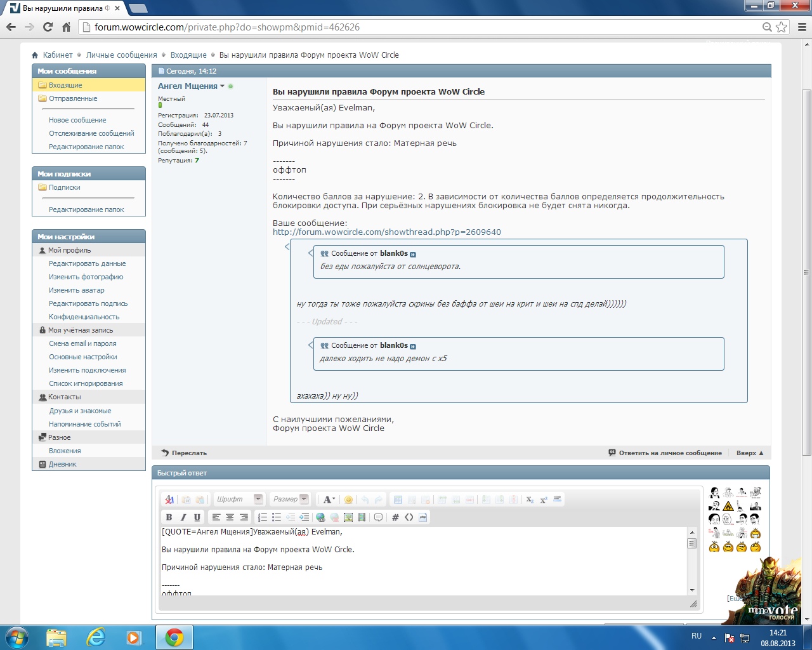Open Windows Start menu

click(x=17, y=637)
